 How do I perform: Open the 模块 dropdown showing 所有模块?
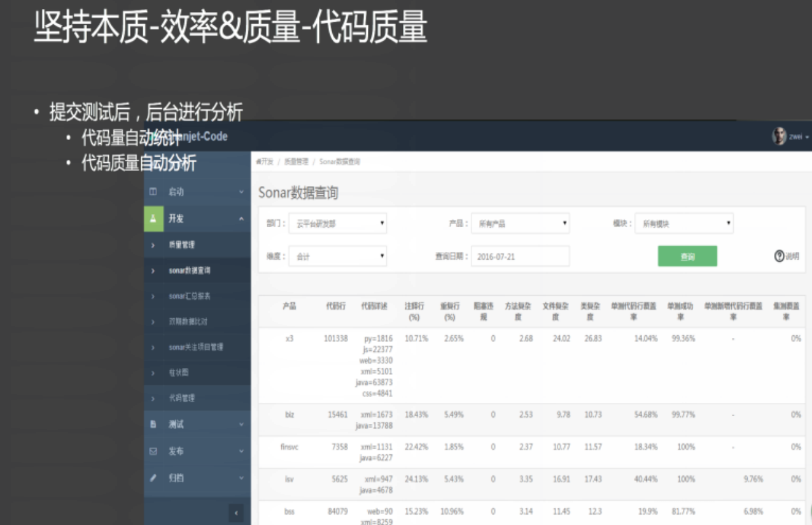(x=684, y=223)
